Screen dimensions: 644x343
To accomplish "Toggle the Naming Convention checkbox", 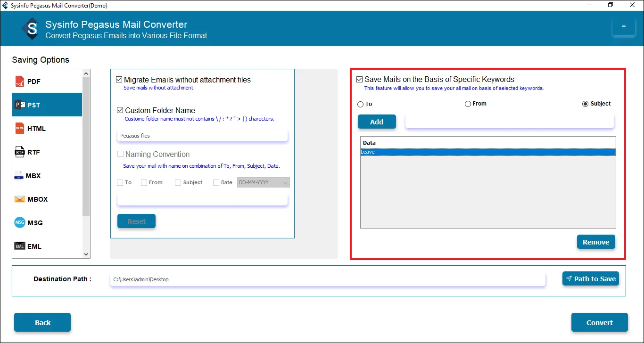I will pyautogui.click(x=120, y=154).
